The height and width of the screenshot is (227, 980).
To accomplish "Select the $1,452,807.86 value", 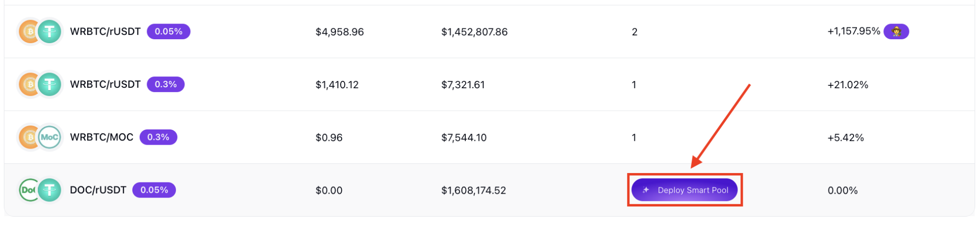I will pyautogui.click(x=474, y=32).
